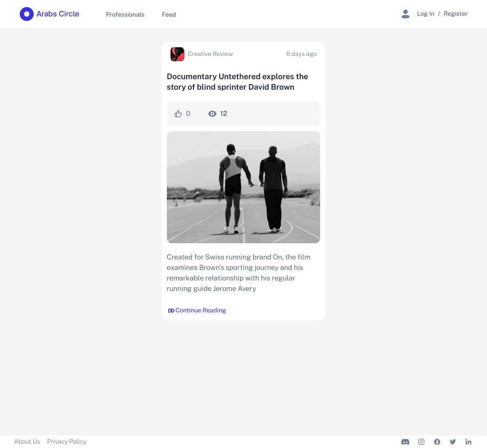Open the Documentary Untethered article title
487x448 pixels.
(237, 82)
